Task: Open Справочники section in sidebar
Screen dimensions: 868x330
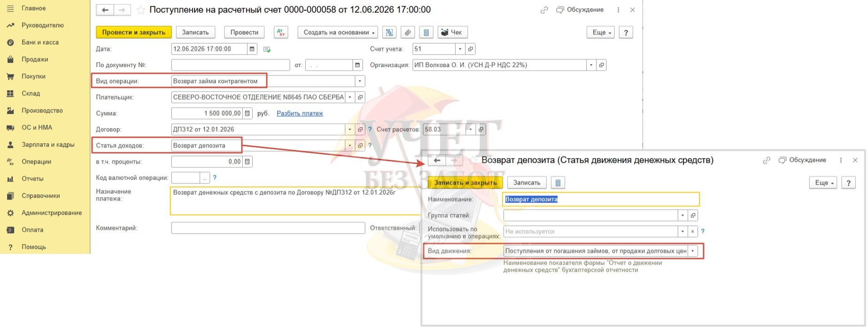Action: [x=40, y=196]
